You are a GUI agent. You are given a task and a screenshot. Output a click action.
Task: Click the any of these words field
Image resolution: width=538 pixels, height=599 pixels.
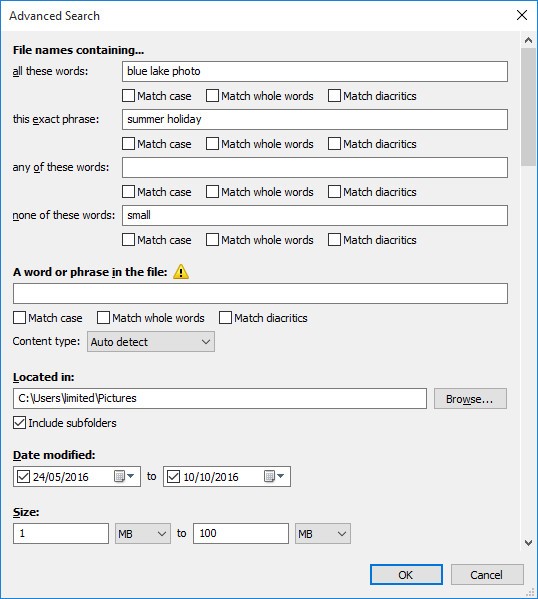tap(315, 167)
